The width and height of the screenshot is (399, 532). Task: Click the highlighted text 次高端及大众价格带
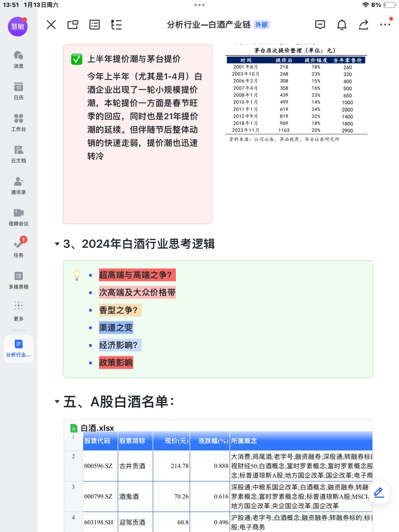click(x=137, y=293)
